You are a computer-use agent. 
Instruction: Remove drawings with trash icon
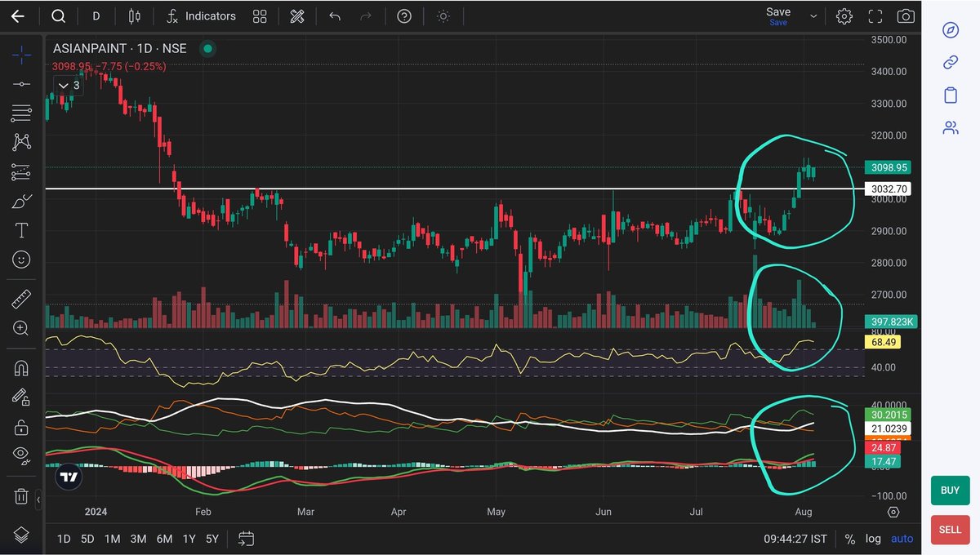(x=22, y=495)
